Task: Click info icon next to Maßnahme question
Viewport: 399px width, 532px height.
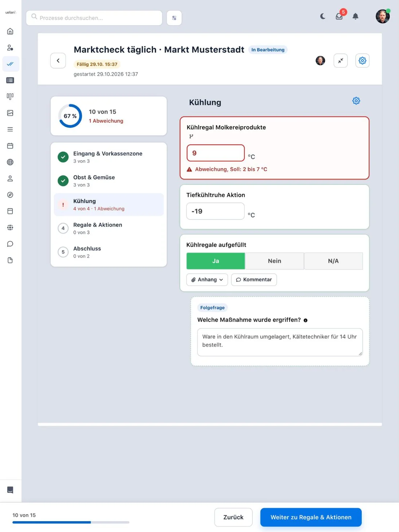Action: 305,320
